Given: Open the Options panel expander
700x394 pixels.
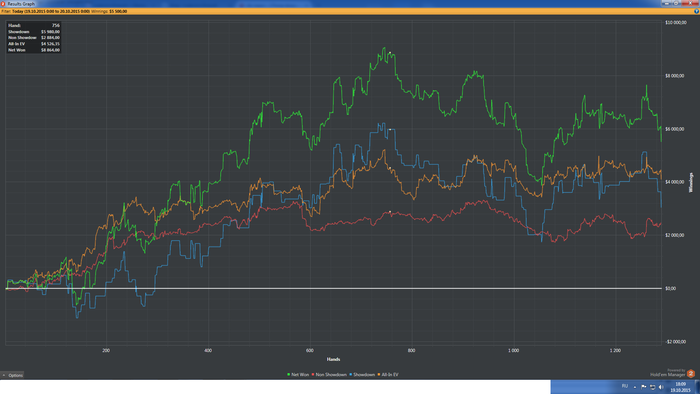Looking at the screenshot, I should [x=12, y=375].
